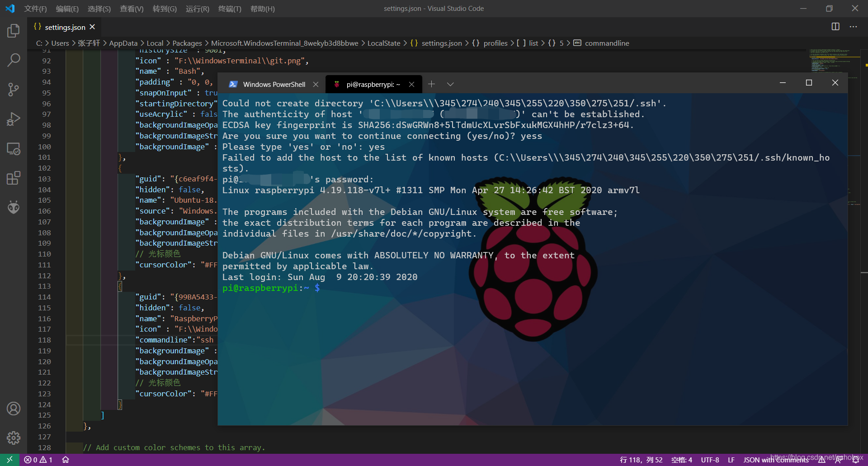Change indentation via 空格: 4 status item
Image resolution: width=868 pixels, height=466 pixels.
pyautogui.click(x=682, y=460)
